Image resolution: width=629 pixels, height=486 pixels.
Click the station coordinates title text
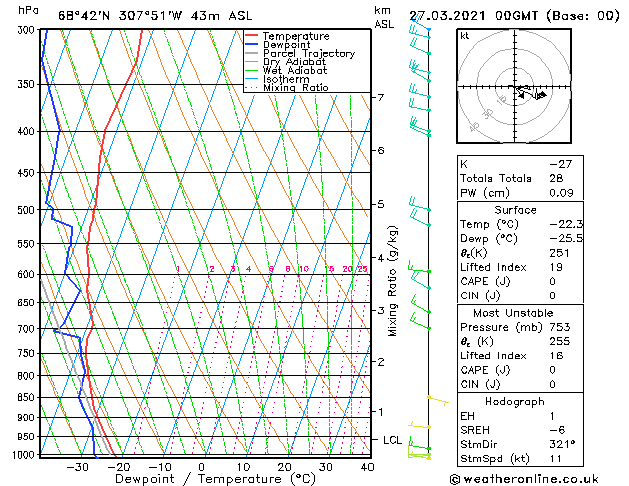click(155, 16)
